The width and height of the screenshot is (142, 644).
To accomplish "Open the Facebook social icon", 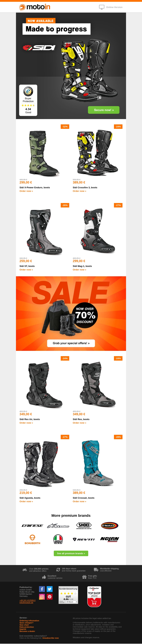I will point(42,589).
